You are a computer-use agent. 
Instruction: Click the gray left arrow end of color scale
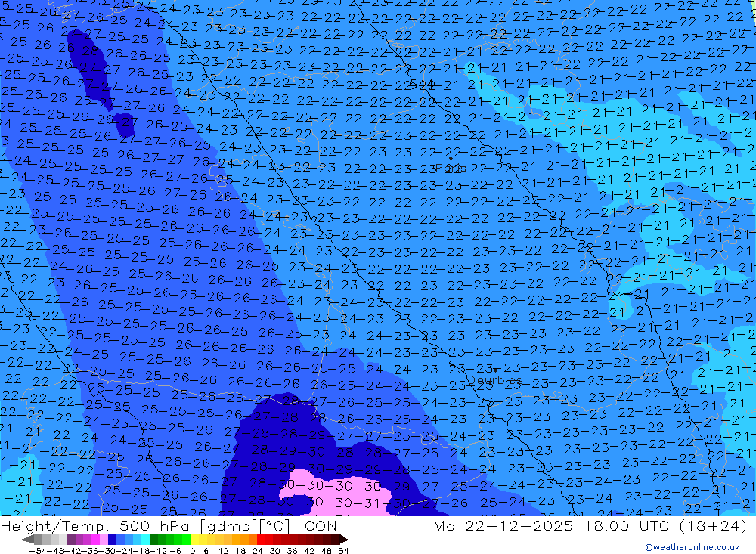pyautogui.click(x=27, y=540)
